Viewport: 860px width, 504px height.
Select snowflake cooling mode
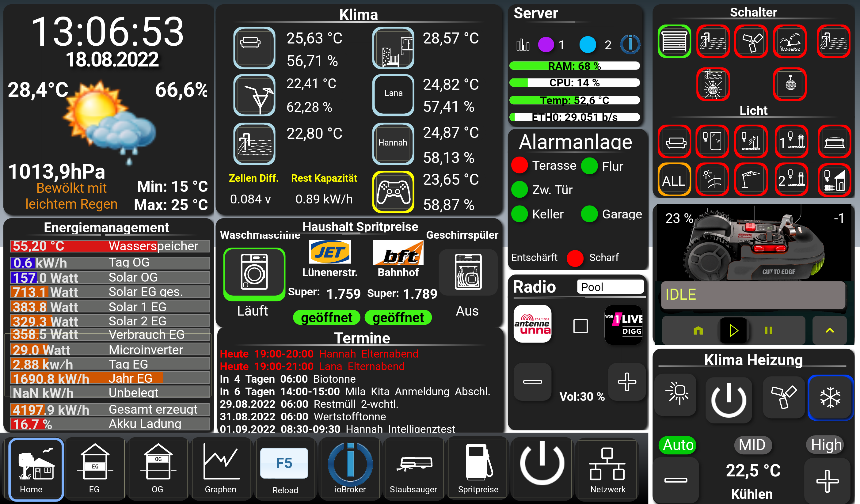tap(830, 398)
